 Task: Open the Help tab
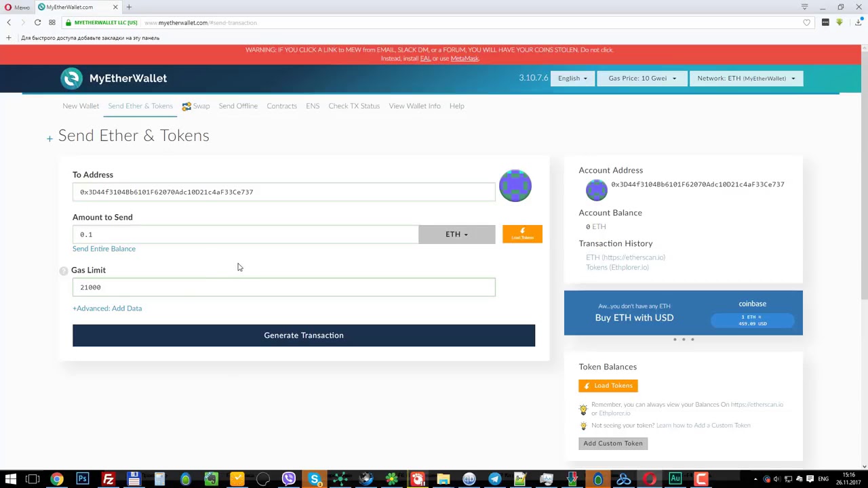pos(456,106)
